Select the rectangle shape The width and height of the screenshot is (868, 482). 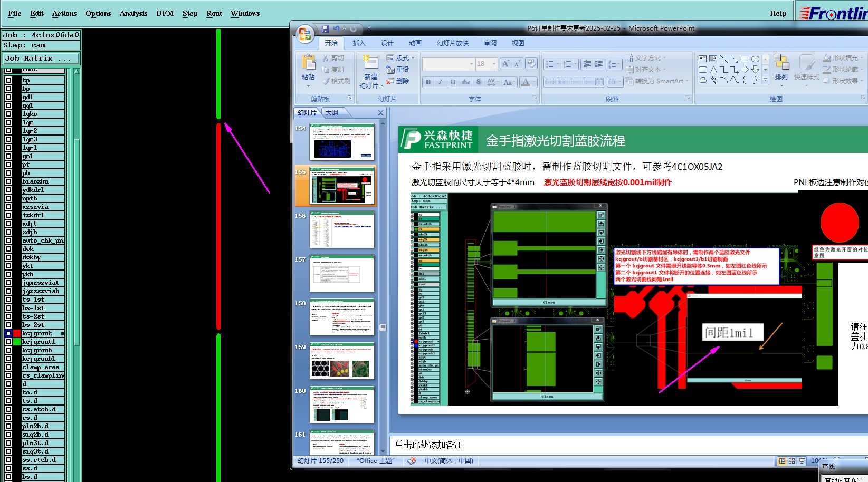pos(745,59)
